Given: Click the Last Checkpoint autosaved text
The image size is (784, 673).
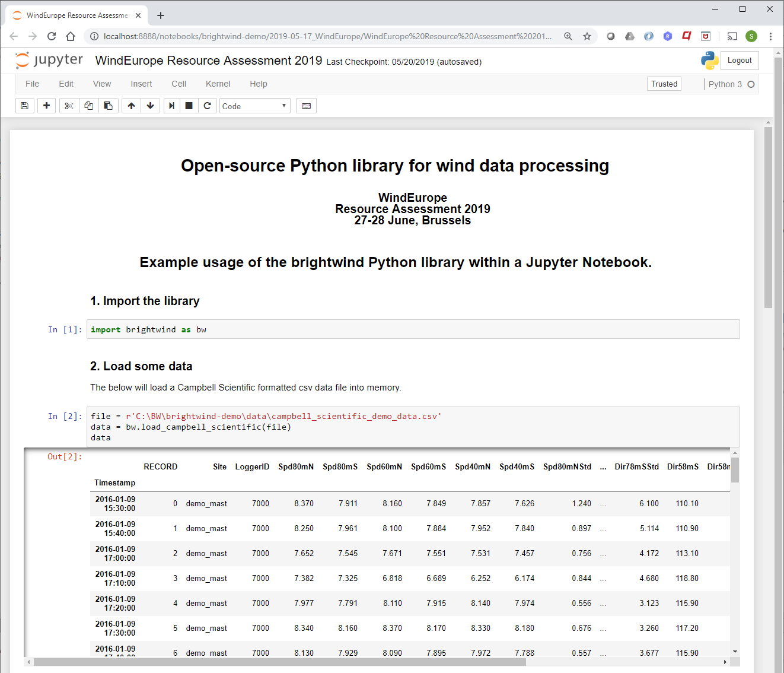Looking at the screenshot, I should (x=404, y=62).
